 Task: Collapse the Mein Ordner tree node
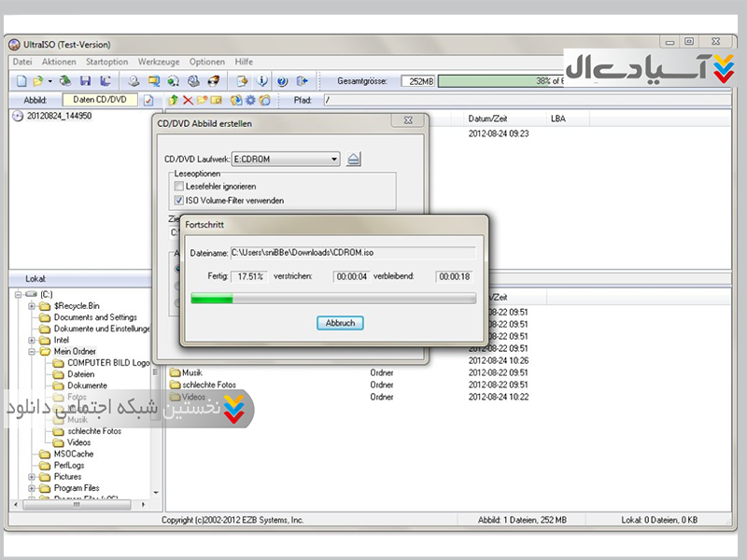32,352
